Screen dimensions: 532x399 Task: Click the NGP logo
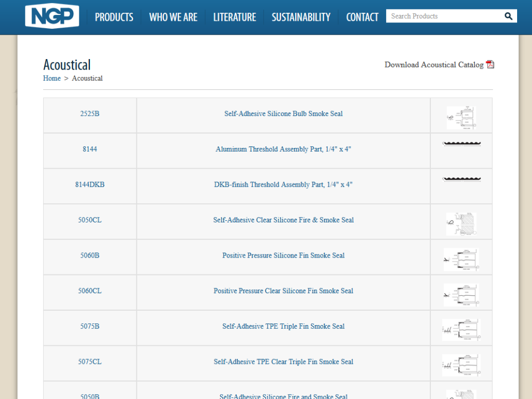click(52, 16)
